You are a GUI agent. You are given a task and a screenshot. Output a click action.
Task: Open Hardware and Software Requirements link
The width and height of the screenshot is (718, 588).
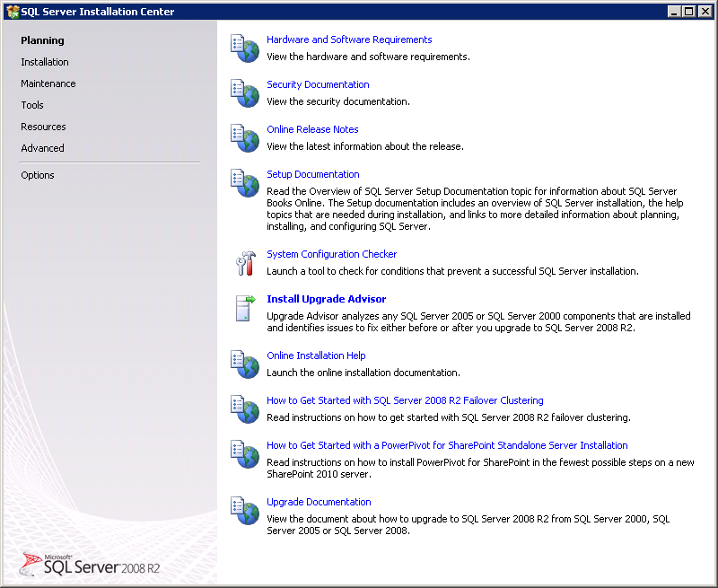click(349, 39)
